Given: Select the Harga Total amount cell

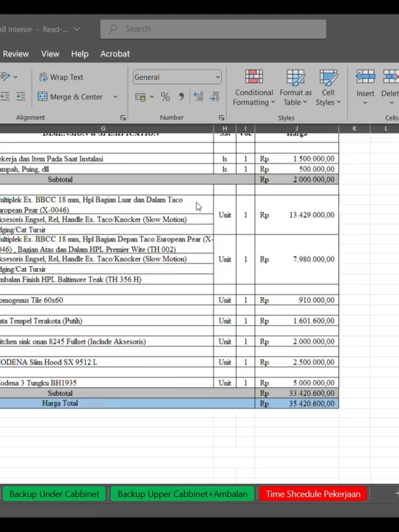Looking at the screenshot, I should [x=297, y=403].
